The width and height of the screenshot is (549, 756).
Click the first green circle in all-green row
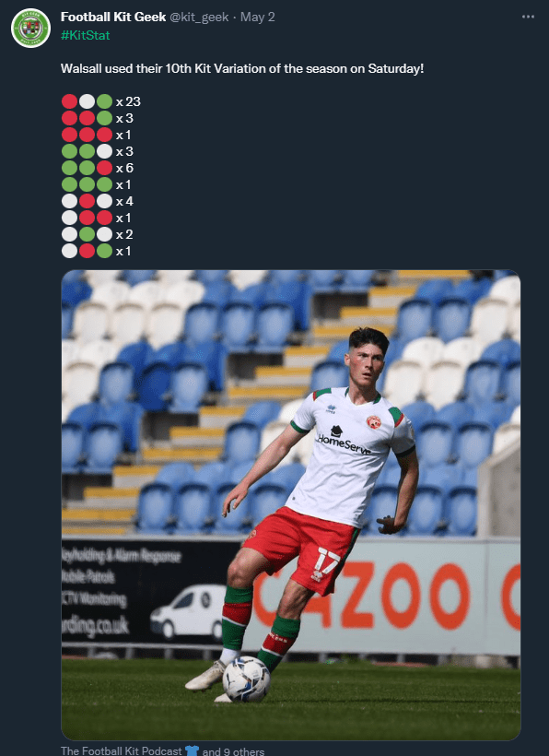69,184
